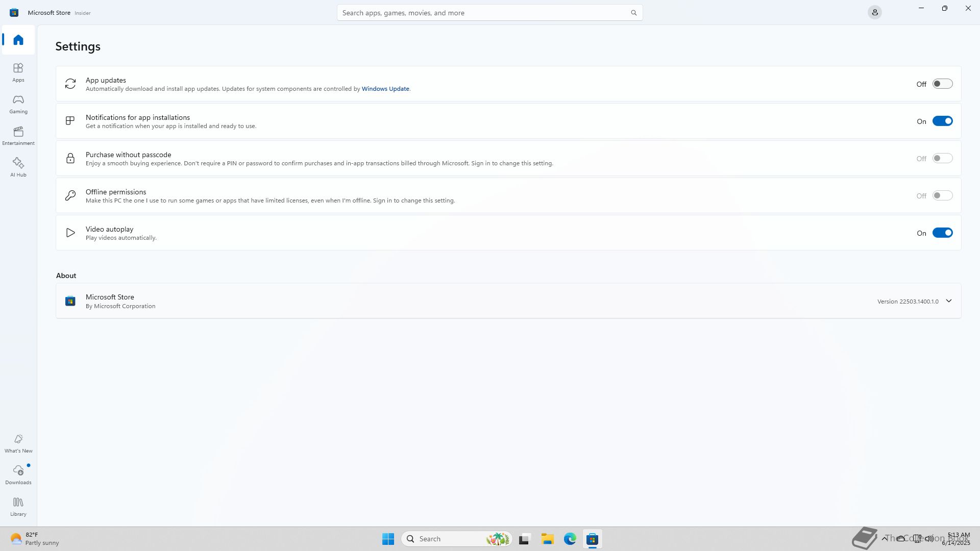Open Microsoft Edge from the taskbar
The width and height of the screenshot is (980, 551).
570,539
